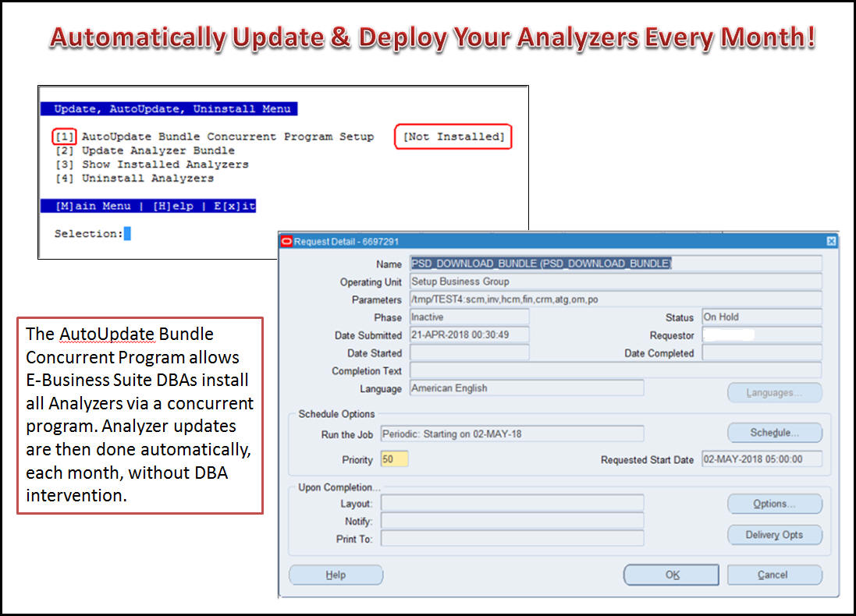Click the [H]elp option in terminal
Viewport: 856px width, 616px height.
[173, 206]
